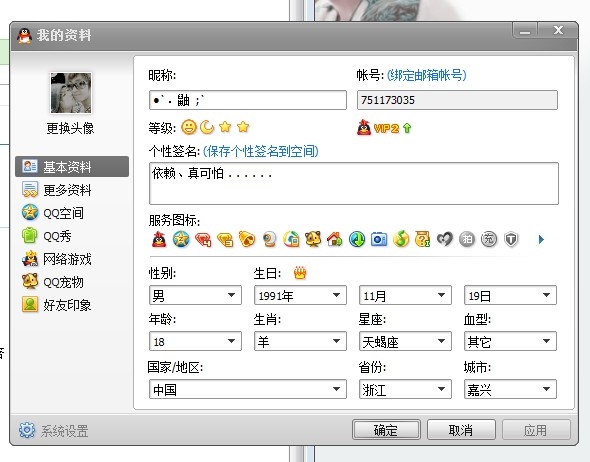Click the gray heart service icon
Viewport: 590px width, 462px height.
pos(445,239)
